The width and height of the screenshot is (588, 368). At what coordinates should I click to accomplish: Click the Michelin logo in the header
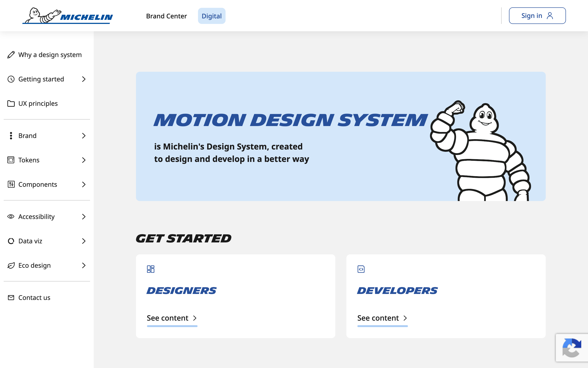click(68, 16)
